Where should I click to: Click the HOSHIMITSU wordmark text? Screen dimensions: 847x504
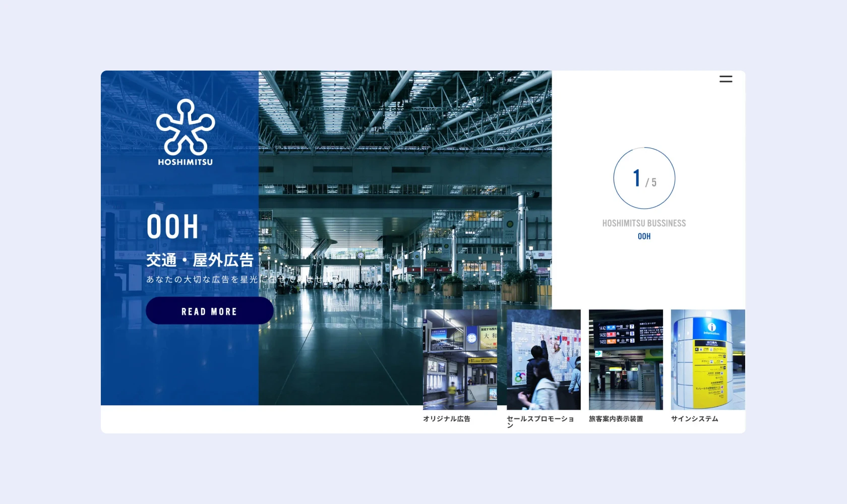(x=186, y=162)
